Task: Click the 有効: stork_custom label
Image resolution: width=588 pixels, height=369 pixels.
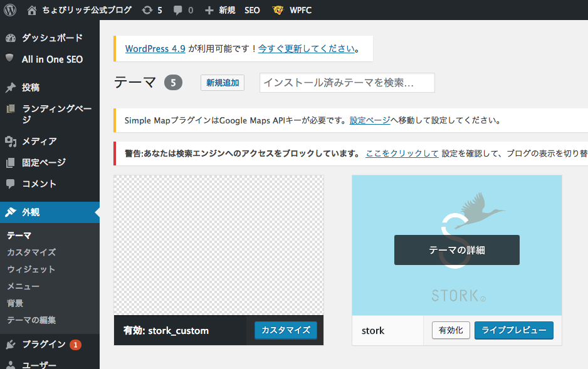Action: (x=166, y=330)
